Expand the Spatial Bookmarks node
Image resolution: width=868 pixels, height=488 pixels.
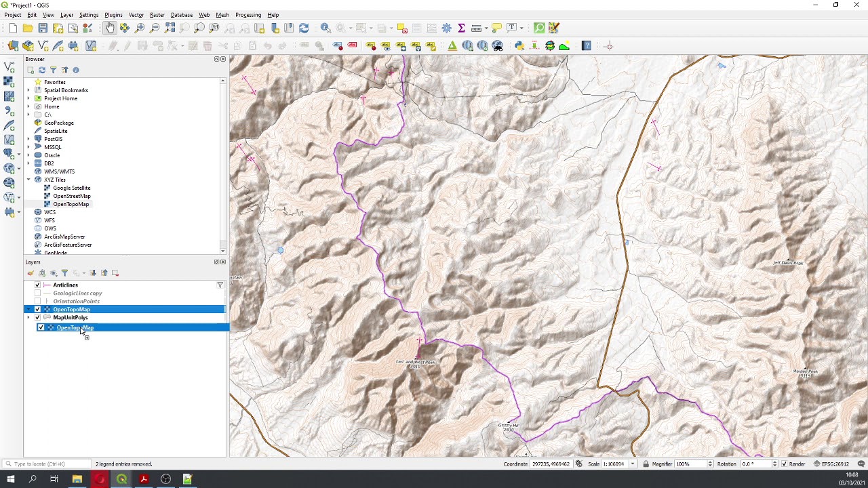click(x=28, y=90)
